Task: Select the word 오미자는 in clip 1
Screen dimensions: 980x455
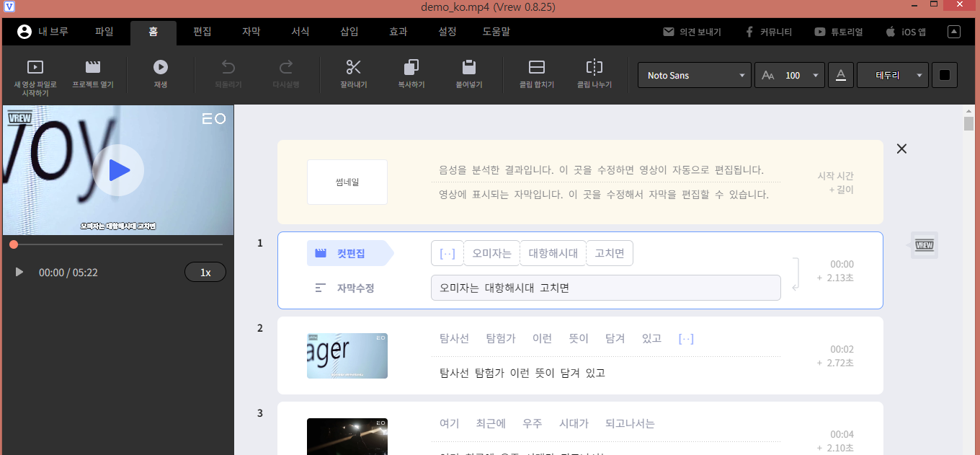Action: tap(491, 253)
